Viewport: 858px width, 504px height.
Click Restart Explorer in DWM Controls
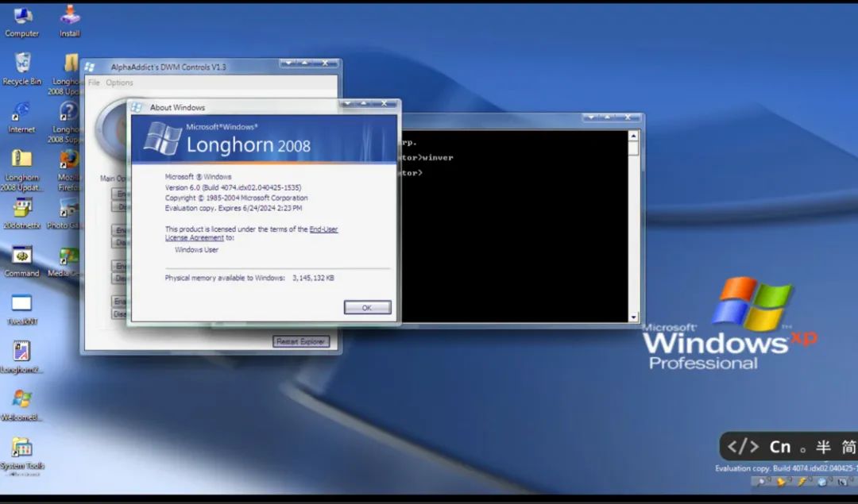[301, 341]
